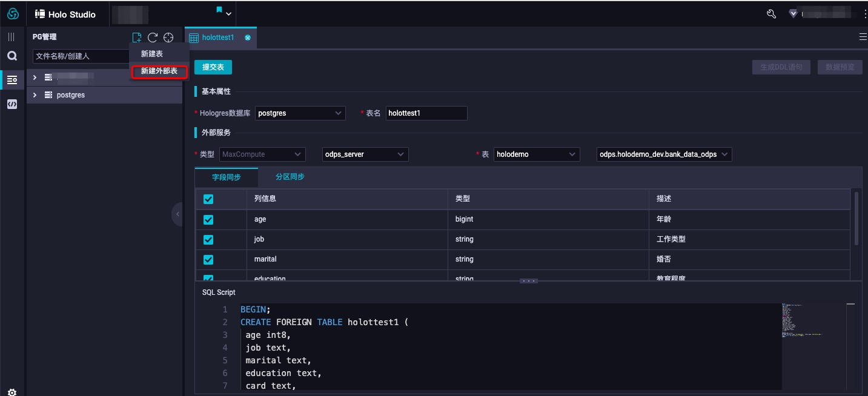Click the 描述 column header
This screenshot has height=396, width=868.
pos(750,199)
